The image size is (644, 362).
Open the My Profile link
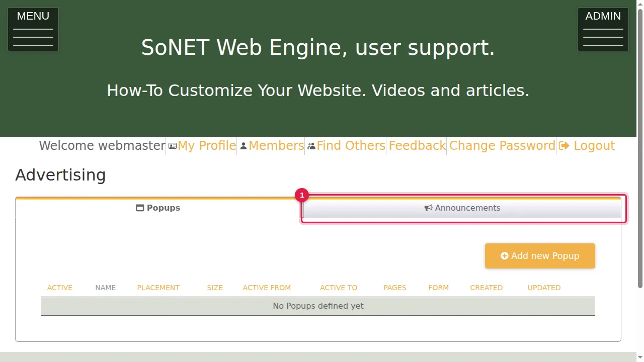click(x=207, y=146)
